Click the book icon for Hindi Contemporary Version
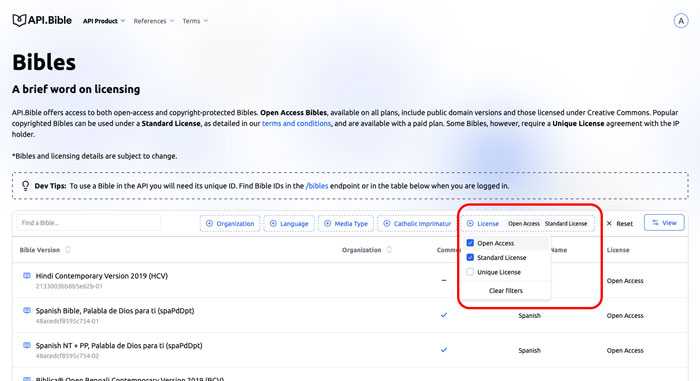 point(27,276)
